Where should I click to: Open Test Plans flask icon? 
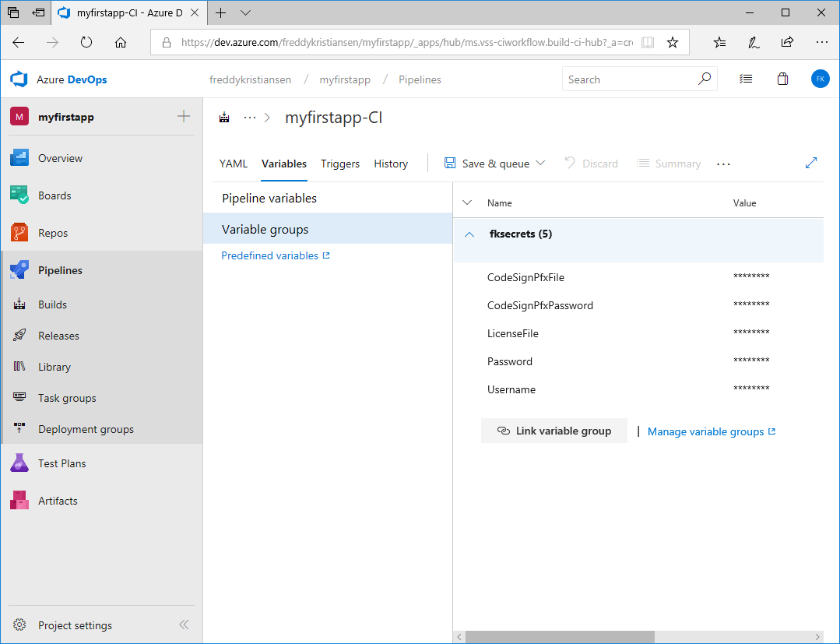[19, 463]
